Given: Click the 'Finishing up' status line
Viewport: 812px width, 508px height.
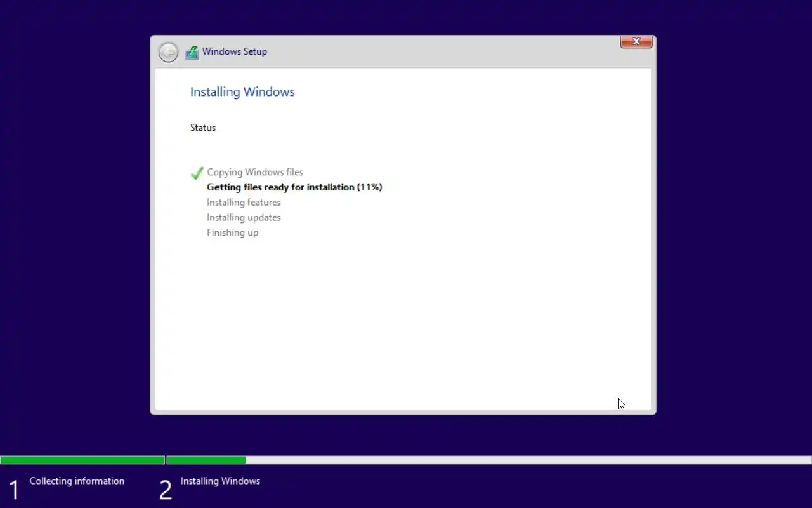Looking at the screenshot, I should point(232,233).
